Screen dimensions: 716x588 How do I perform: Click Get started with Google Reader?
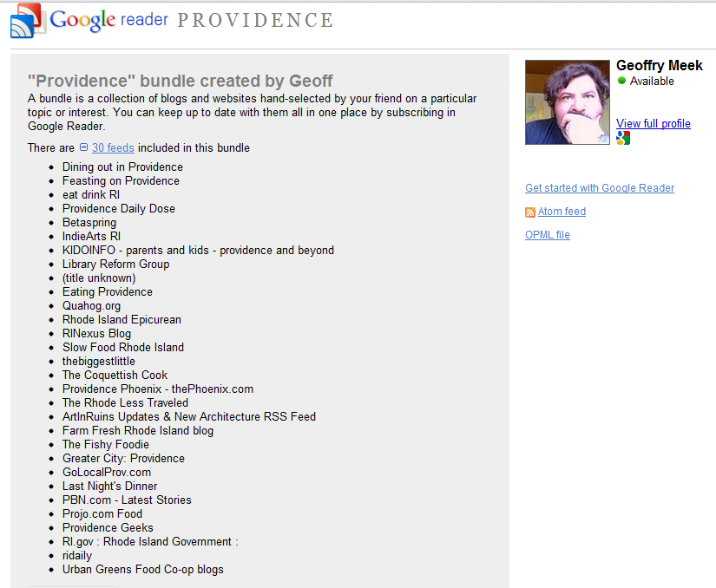pyautogui.click(x=599, y=188)
